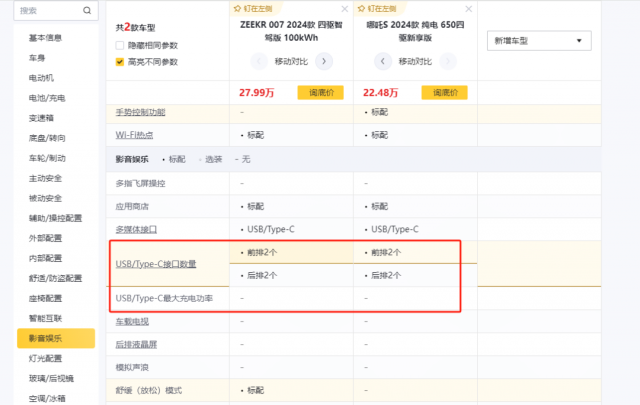Screen dimensions: 640x405
Task: Uncheck the 高亮不同参数 checkbox
Action: (x=120, y=62)
